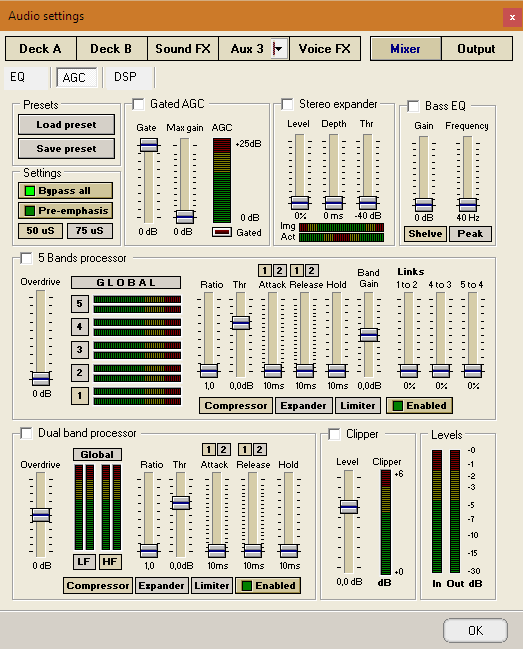523x649 pixels.
Task: Click the HF band button
Action: (110, 562)
